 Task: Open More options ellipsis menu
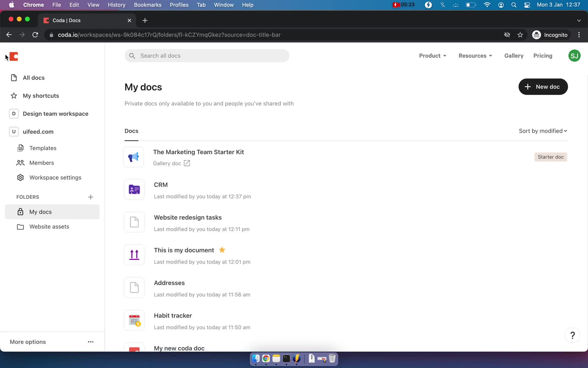91,342
